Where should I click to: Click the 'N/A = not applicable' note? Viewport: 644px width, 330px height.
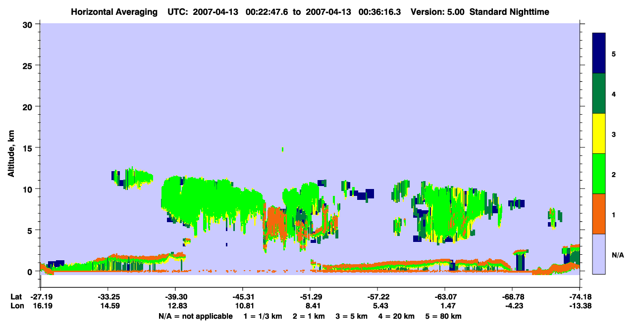tap(196, 316)
